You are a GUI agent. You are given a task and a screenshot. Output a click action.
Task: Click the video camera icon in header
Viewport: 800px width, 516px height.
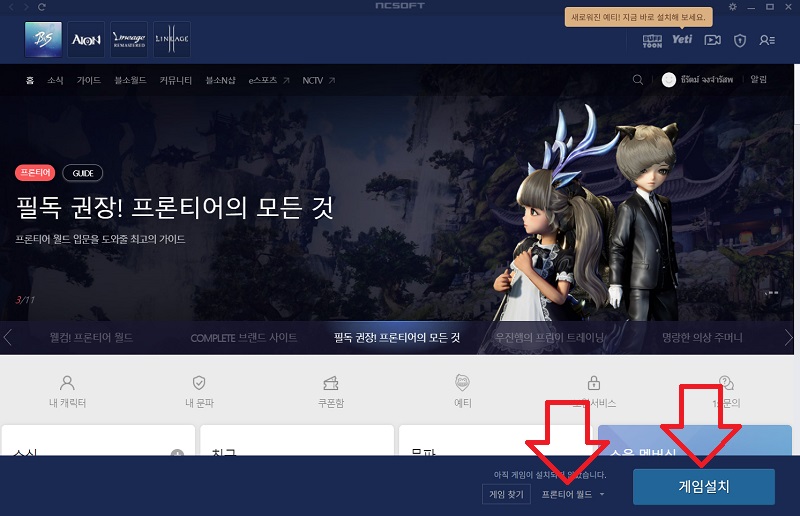[x=712, y=40]
